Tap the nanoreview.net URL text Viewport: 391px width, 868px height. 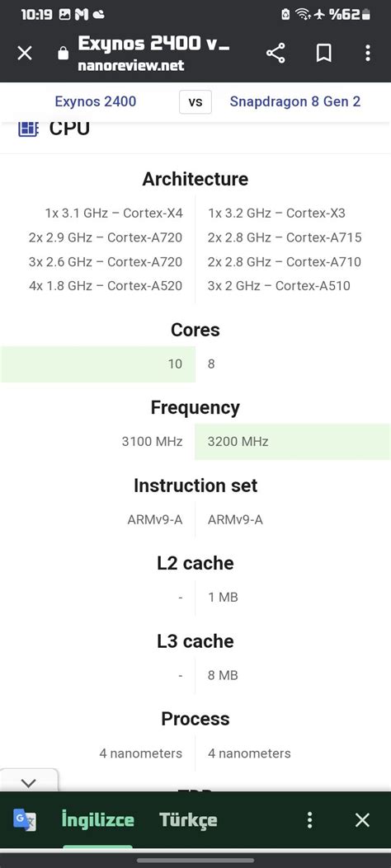pyautogui.click(x=130, y=66)
